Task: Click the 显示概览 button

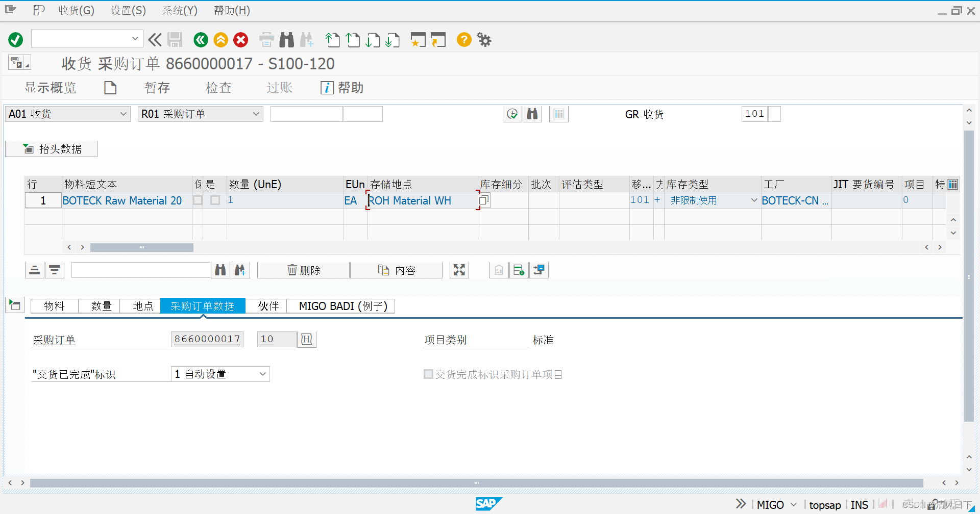Action: 50,88
